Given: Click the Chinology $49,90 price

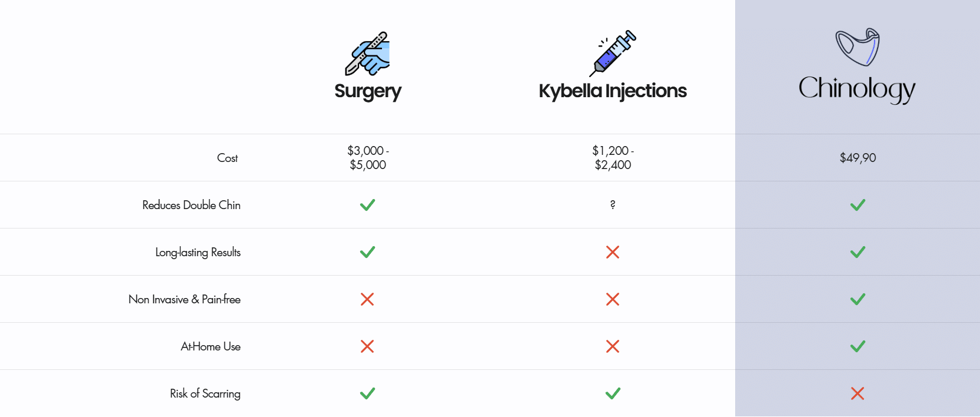Looking at the screenshot, I should tap(858, 158).
